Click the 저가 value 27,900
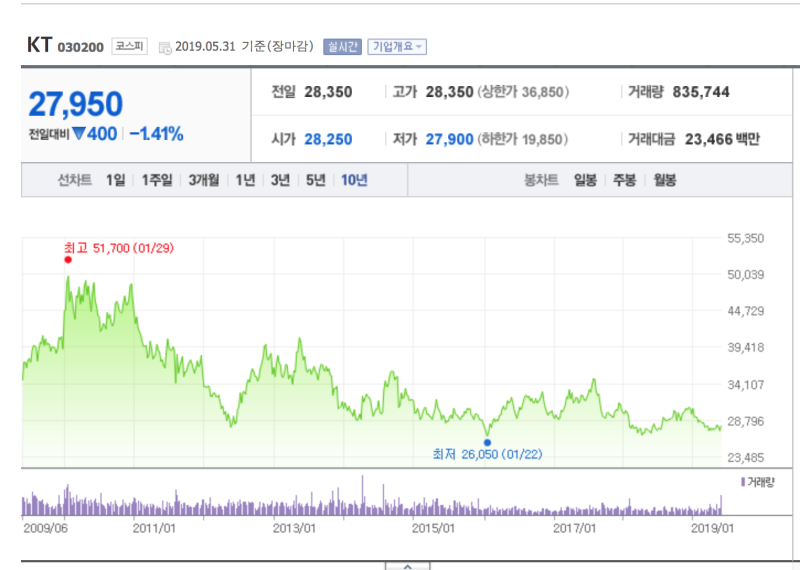The height and width of the screenshot is (570, 800). 449,139
